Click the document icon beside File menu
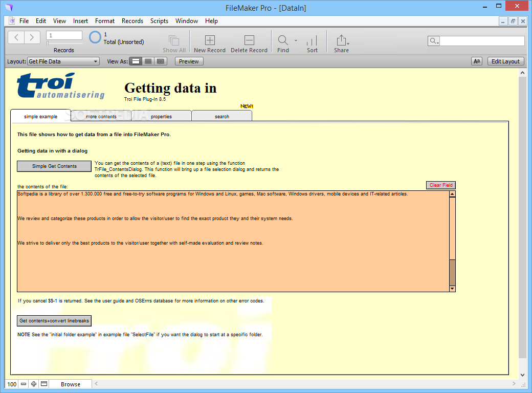532x393 pixels. [x=12, y=20]
